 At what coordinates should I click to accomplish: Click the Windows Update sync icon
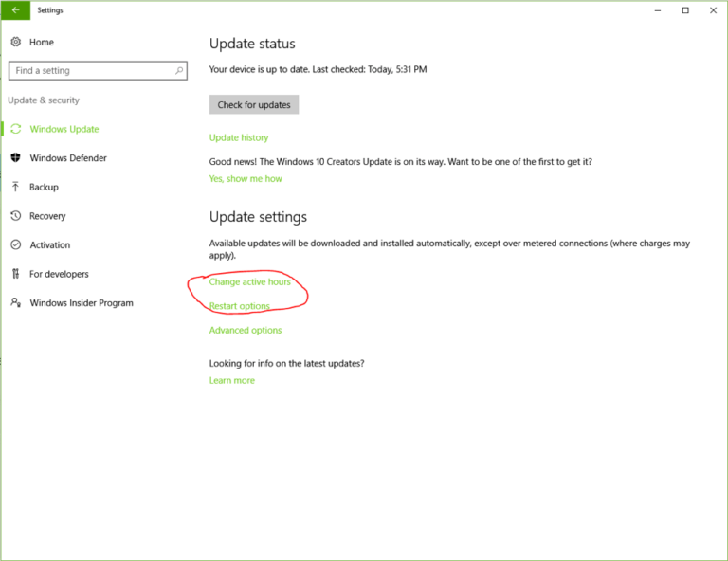pyautogui.click(x=16, y=129)
